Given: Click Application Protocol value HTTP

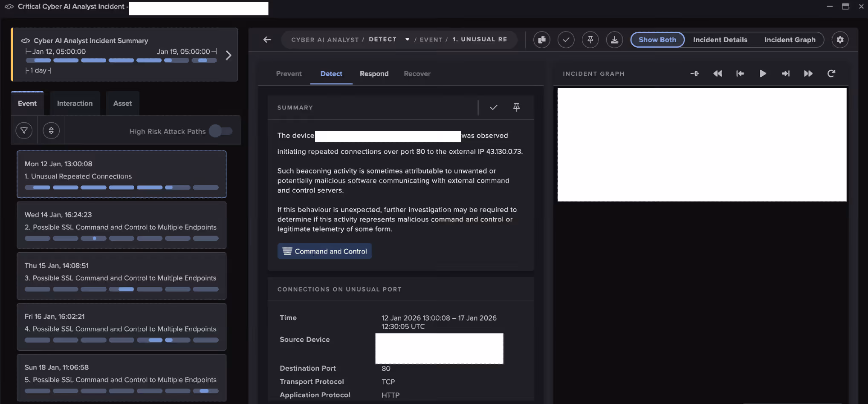Looking at the screenshot, I should 391,395.
